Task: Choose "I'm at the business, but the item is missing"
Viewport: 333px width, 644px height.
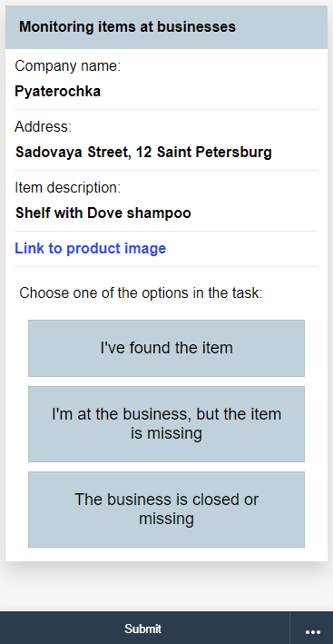Action: point(166,423)
